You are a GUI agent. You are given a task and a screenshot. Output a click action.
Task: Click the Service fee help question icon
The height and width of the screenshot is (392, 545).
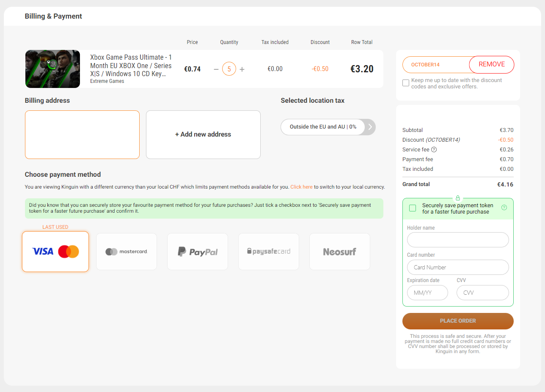pos(434,150)
